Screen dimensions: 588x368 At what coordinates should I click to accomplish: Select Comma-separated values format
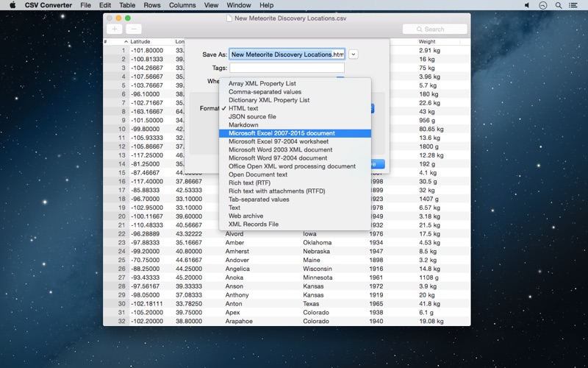(295, 91)
